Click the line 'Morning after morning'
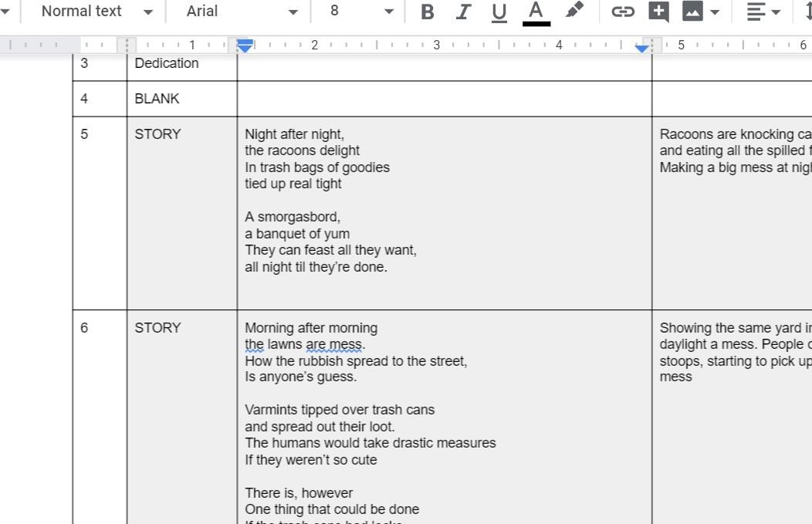The width and height of the screenshot is (812, 524). click(311, 328)
